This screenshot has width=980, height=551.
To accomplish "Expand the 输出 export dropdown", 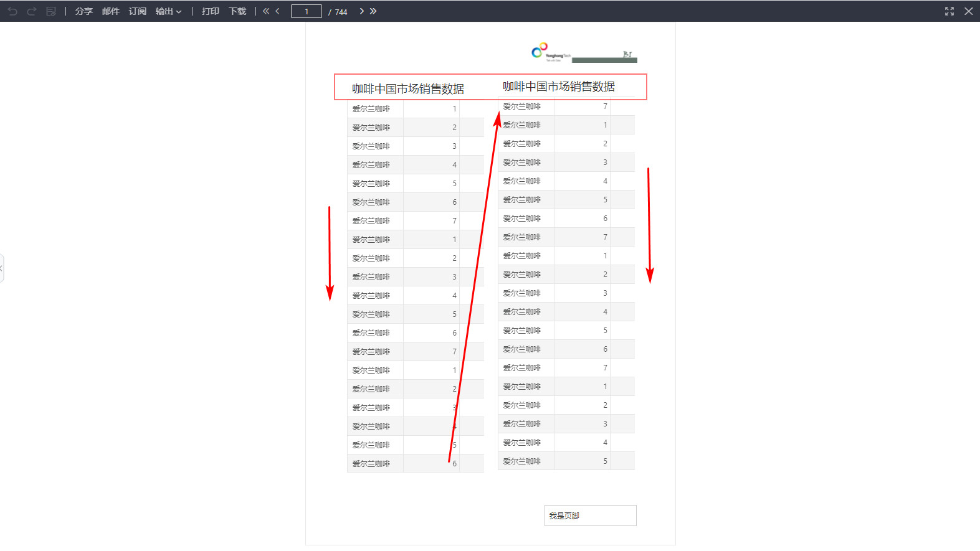I will (x=169, y=11).
